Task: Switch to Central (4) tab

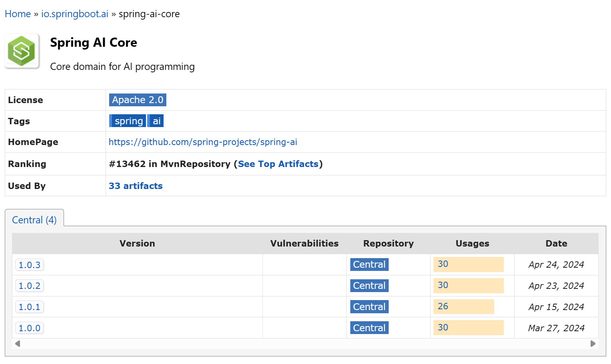Action: point(34,220)
